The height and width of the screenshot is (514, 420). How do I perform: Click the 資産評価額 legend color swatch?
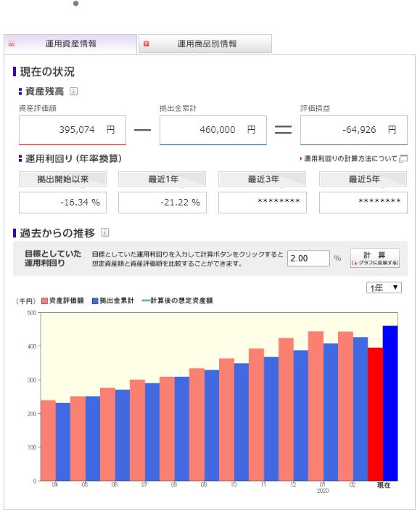[x=44, y=301]
